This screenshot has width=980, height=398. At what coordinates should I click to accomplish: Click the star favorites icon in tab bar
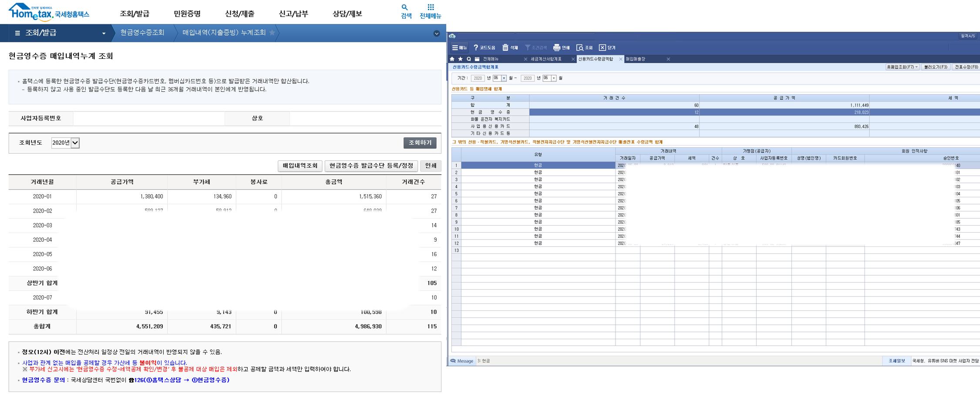[460, 59]
